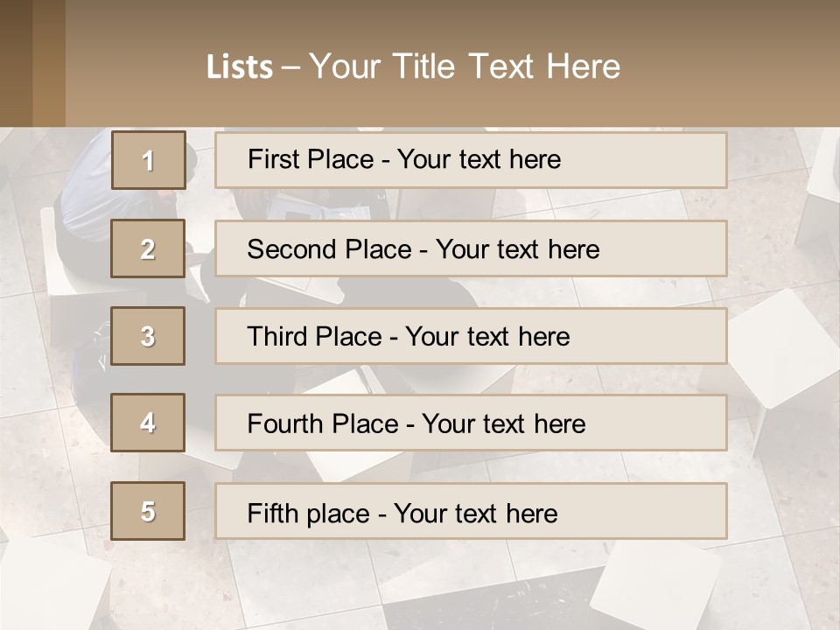This screenshot has height=630, width=840.
Task: Select the number 2 box
Action: pyautogui.click(x=148, y=248)
